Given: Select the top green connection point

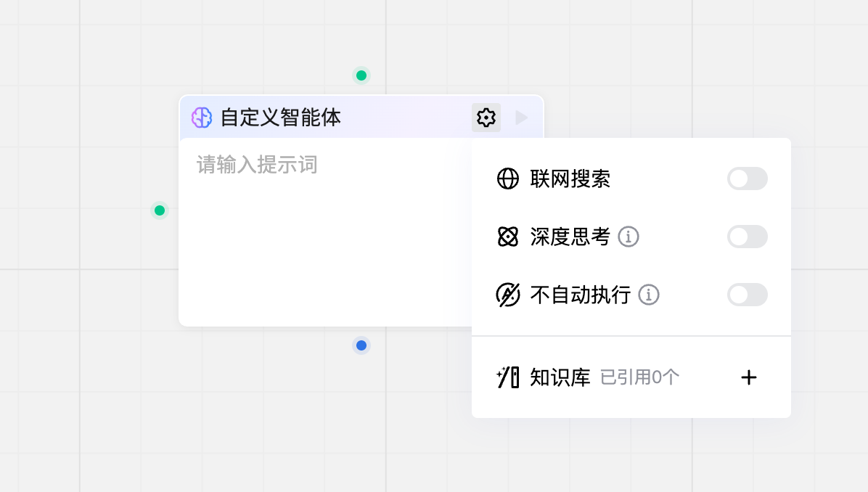Looking at the screenshot, I should [361, 75].
